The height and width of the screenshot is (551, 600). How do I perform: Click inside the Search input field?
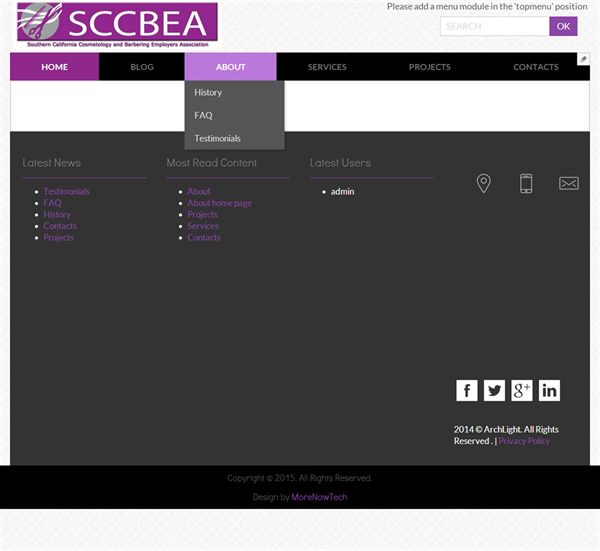tap(493, 26)
